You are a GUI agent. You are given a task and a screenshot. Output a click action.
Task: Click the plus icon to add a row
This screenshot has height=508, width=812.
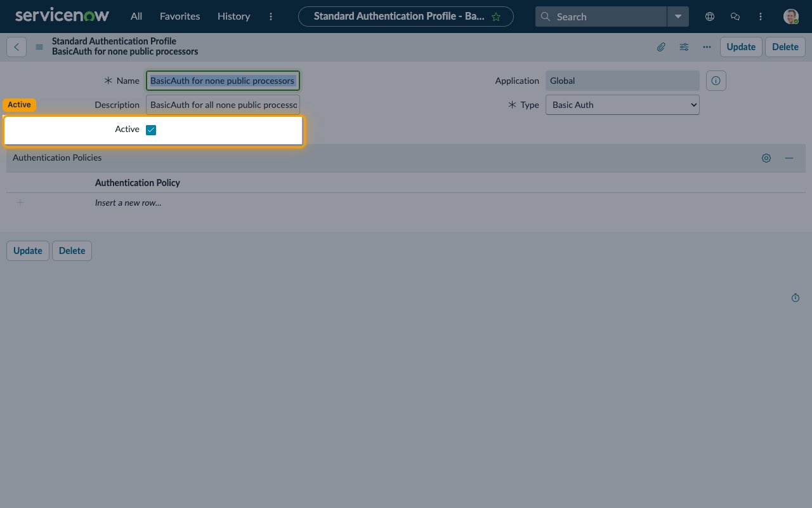tap(20, 203)
